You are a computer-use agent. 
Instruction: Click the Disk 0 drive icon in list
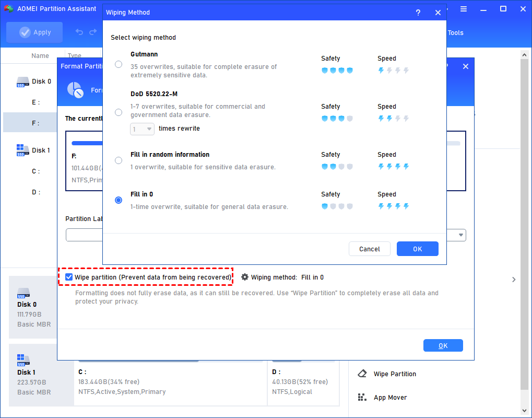pos(23,82)
